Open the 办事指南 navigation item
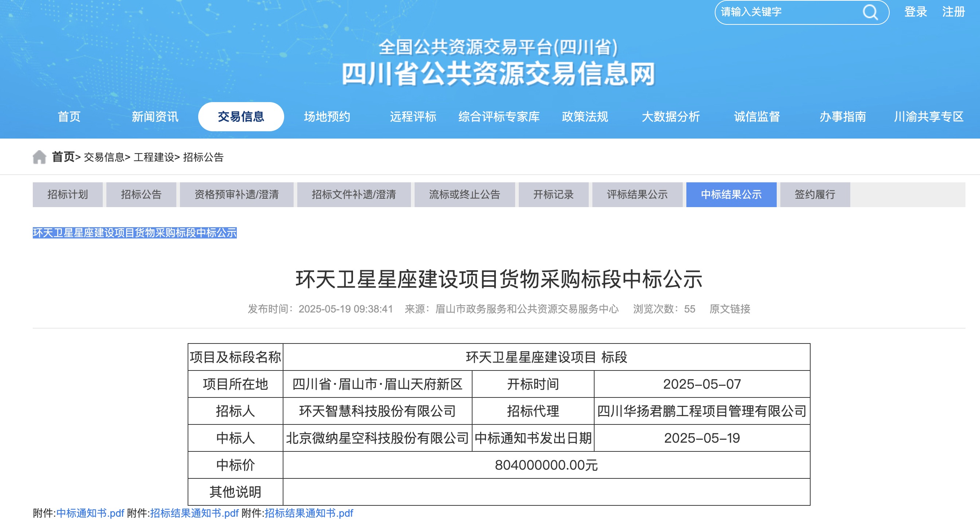980x528 pixels. [843, 116]
